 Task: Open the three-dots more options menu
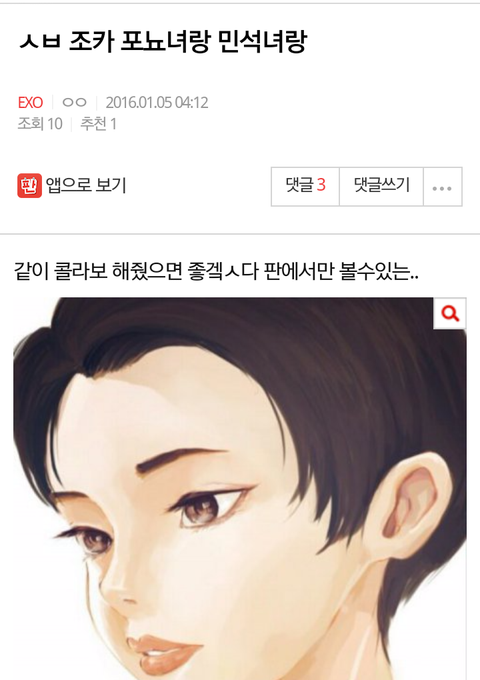442,187
